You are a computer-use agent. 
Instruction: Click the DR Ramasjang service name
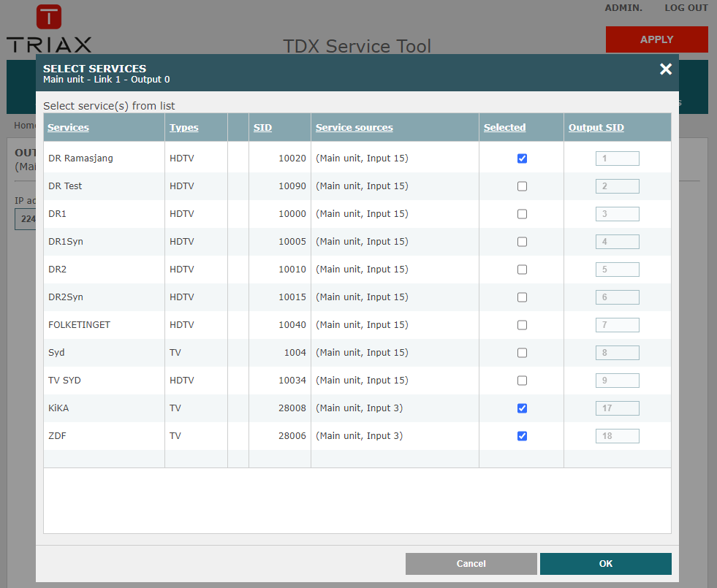coord(80,159)
